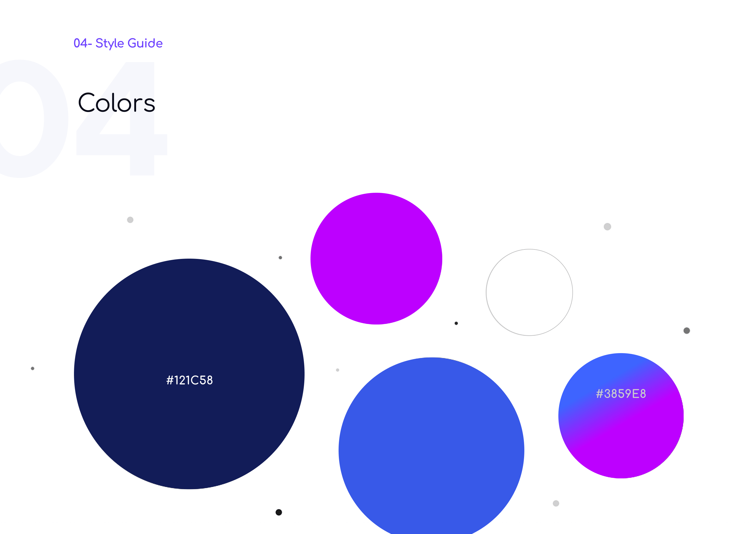This screenshot has height=534, width=756.
Task: Select the solid magenta color circle
Action: [376, 258]
